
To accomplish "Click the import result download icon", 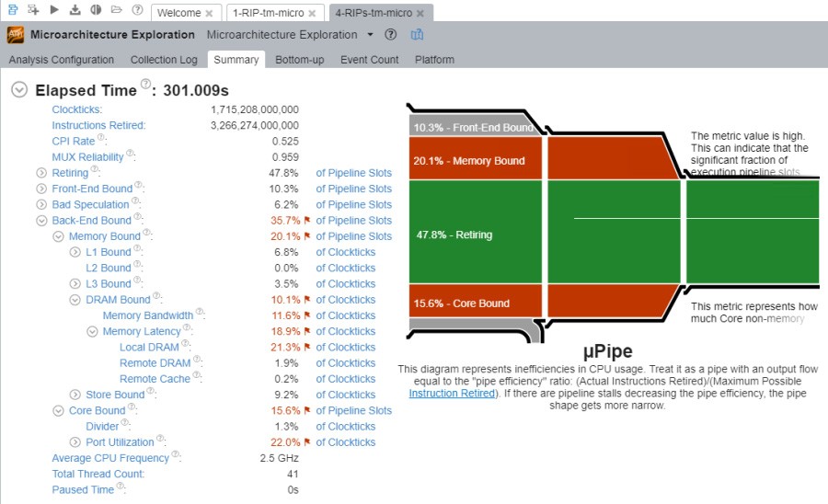I will click(x=75, y=10).
